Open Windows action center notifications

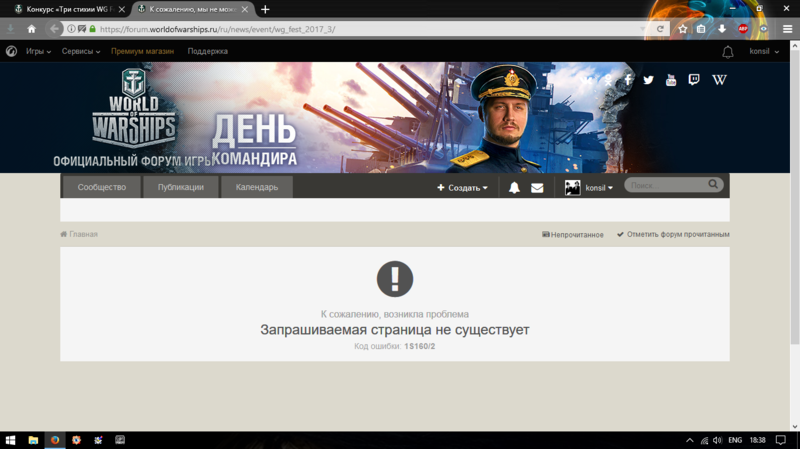pos(781,440)
